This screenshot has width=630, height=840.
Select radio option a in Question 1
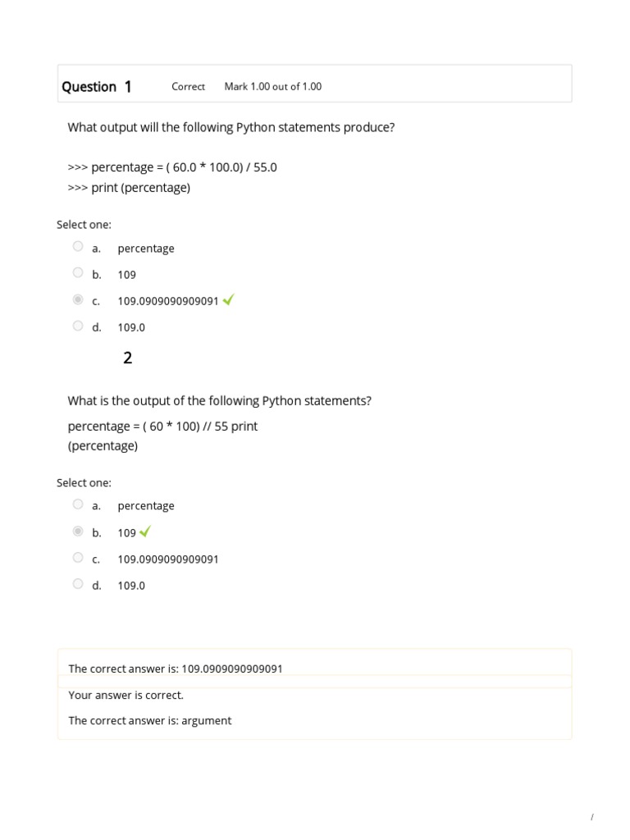coord(78,246)
